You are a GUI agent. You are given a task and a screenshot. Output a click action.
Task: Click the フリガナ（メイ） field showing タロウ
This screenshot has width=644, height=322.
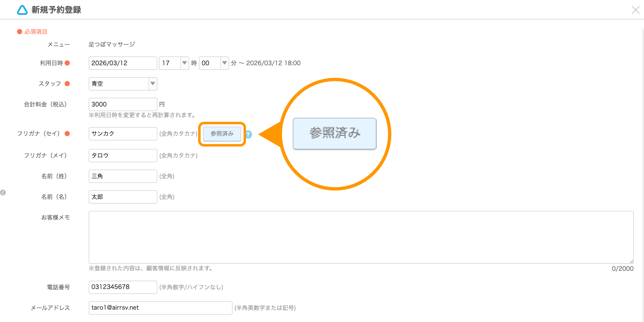(x=123, y=155)
